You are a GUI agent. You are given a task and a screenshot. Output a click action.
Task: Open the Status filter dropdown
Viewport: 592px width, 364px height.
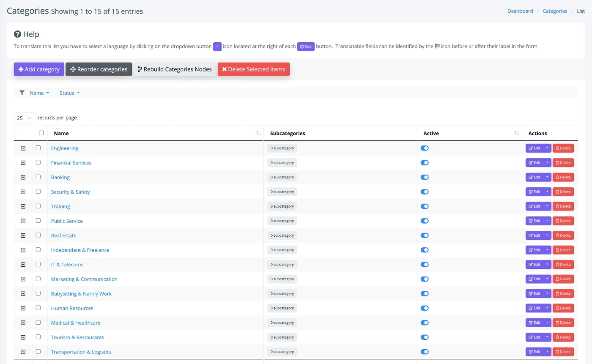[x=69, y=93]
